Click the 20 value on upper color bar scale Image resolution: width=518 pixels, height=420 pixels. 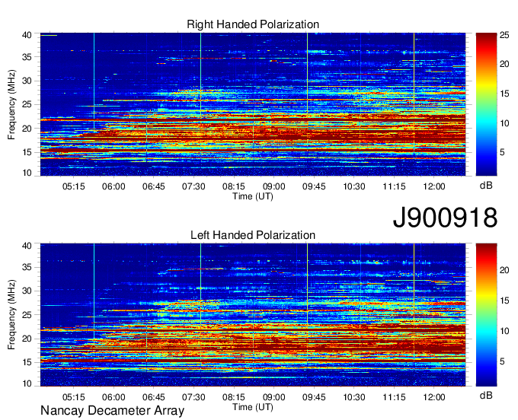pos(504,64)
